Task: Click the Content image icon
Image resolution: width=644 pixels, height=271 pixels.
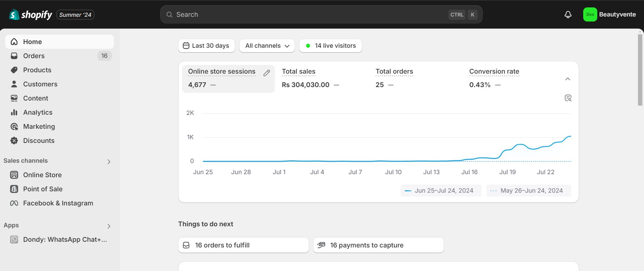Action: pyautogui.click(x=14, y=98)
